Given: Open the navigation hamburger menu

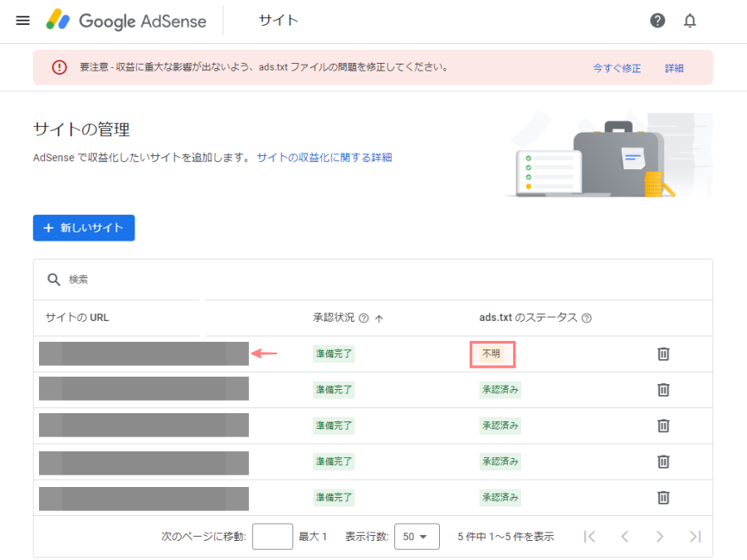Looking at the screenshot, I should point(22,21).
